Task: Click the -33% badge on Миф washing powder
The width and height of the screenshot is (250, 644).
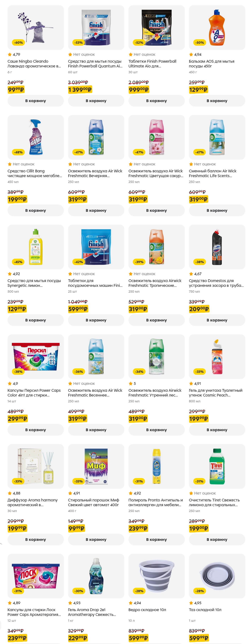Action: click(x=79, y=481)
